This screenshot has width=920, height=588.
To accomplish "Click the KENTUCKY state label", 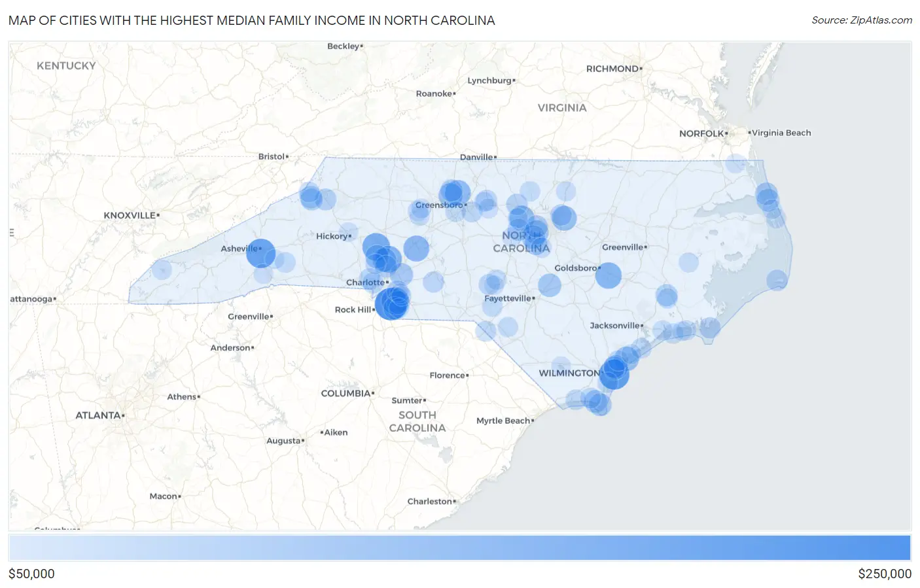I will (66, 66).
